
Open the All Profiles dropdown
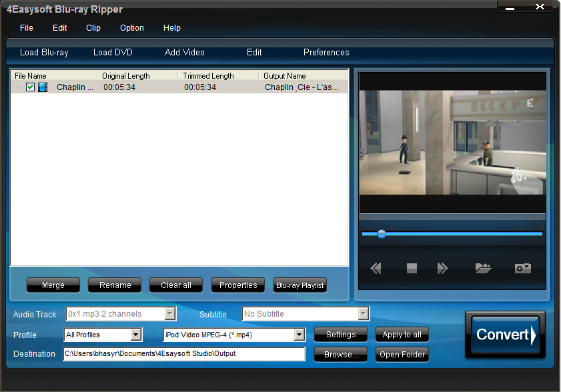click(136, 335)
